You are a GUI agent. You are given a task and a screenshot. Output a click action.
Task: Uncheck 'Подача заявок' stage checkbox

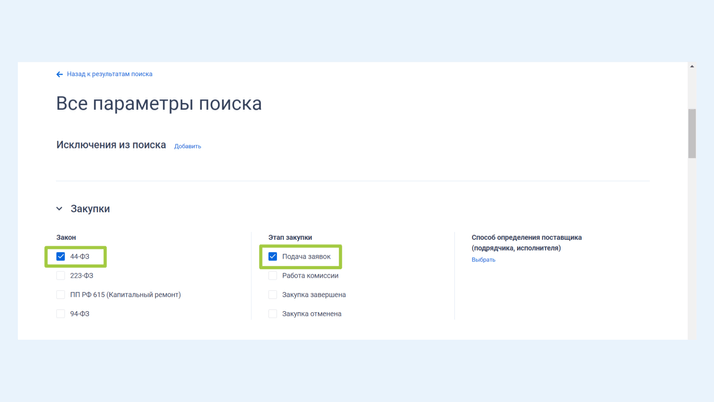272,256
